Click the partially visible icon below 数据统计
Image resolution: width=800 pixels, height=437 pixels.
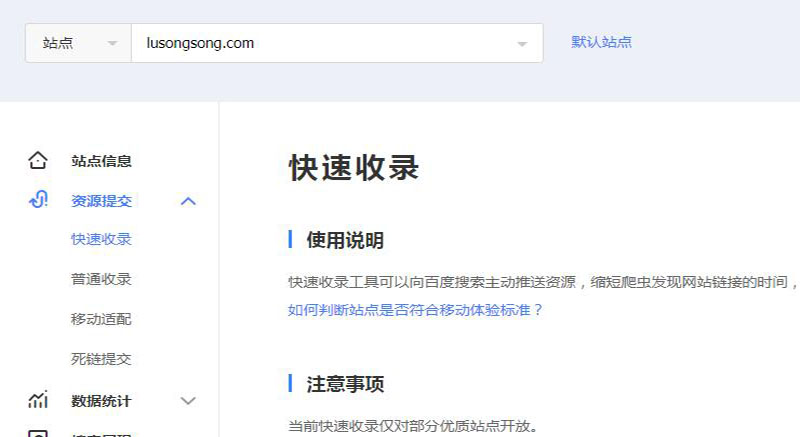[x=38, y=433]
